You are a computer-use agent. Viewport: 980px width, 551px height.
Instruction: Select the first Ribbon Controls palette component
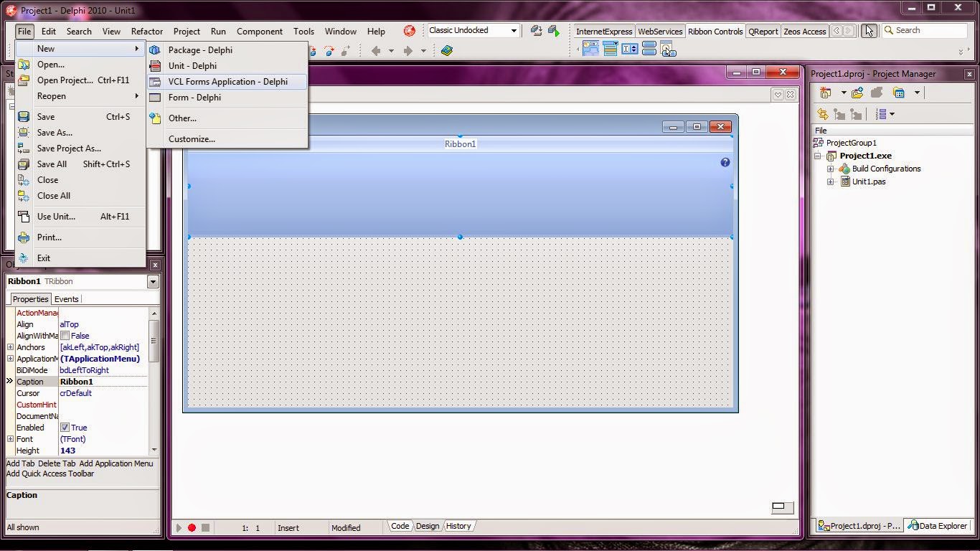click(x=590, y=49)
